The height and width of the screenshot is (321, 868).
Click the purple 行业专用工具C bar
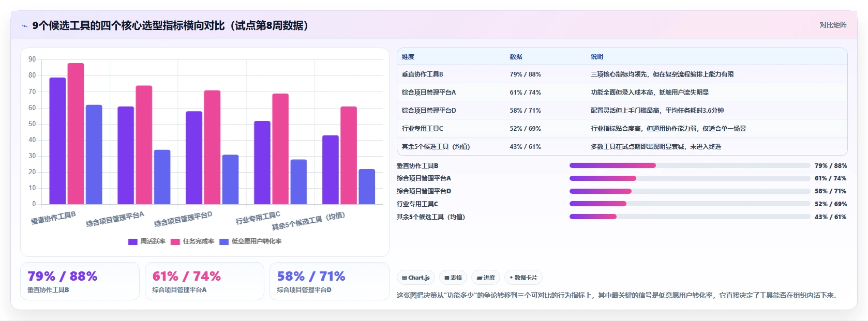pyautogui.click(x=262, y=162)
